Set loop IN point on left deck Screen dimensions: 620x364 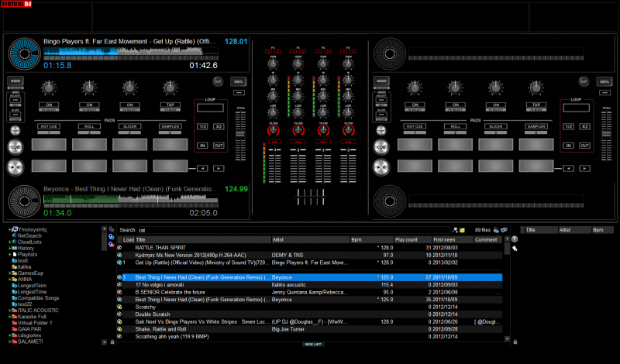click(x=202, y=146)
